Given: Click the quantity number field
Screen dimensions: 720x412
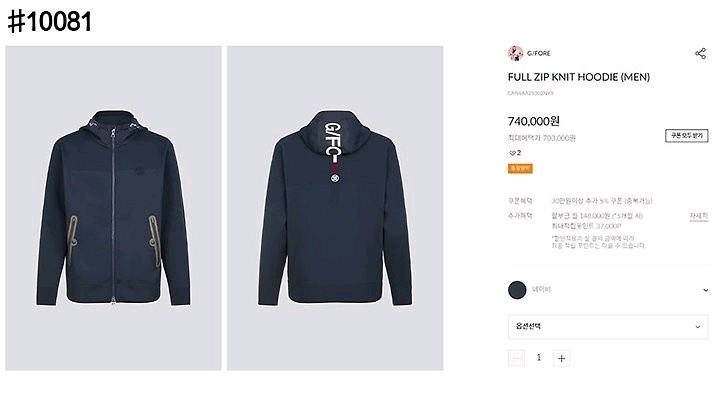Looking at the screenshot, I should (x=539, y=358).
